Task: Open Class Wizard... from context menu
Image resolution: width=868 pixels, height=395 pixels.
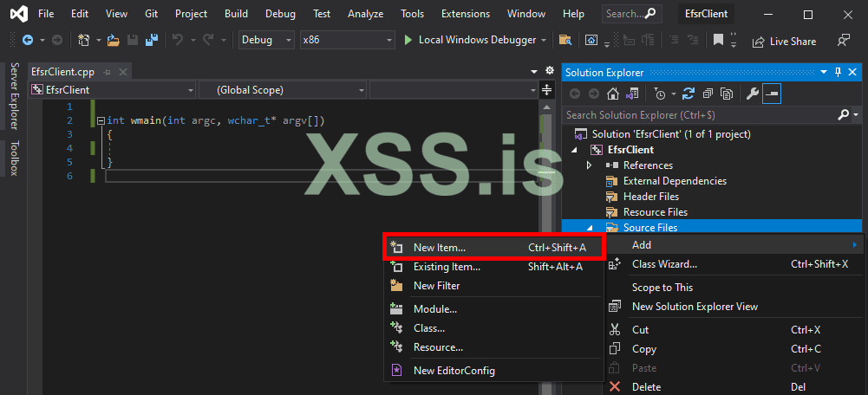Action: tap(734, 264)
